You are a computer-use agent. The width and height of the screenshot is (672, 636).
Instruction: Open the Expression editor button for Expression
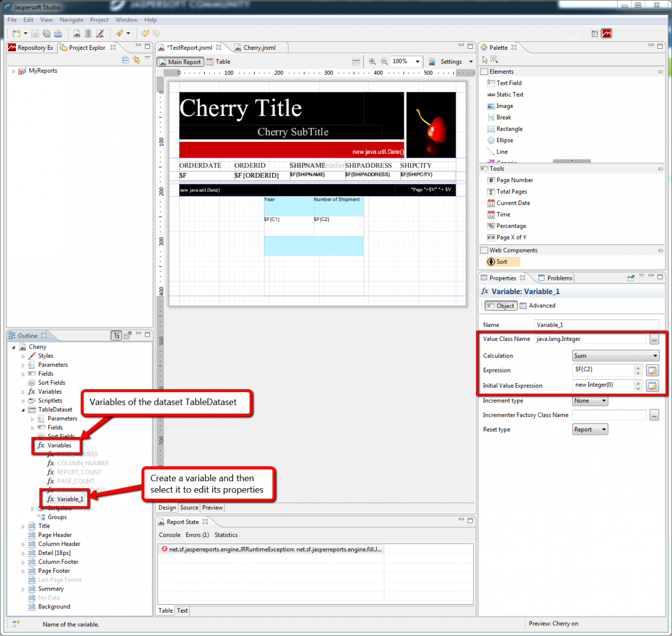point(652,370)
